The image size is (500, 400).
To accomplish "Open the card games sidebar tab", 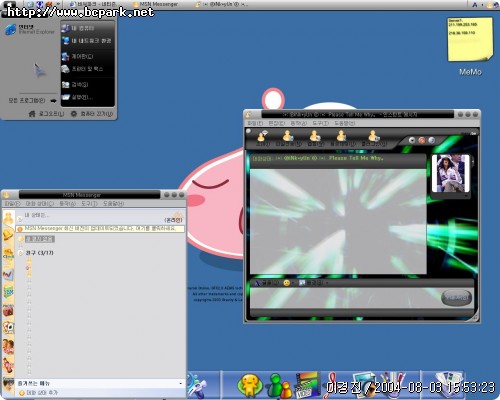I will click(8, 328).
